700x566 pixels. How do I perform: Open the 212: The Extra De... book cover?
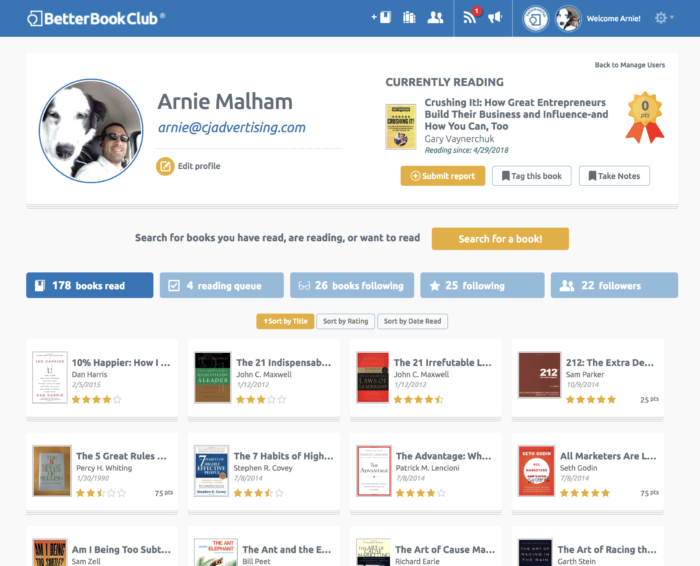coord(539,375)
